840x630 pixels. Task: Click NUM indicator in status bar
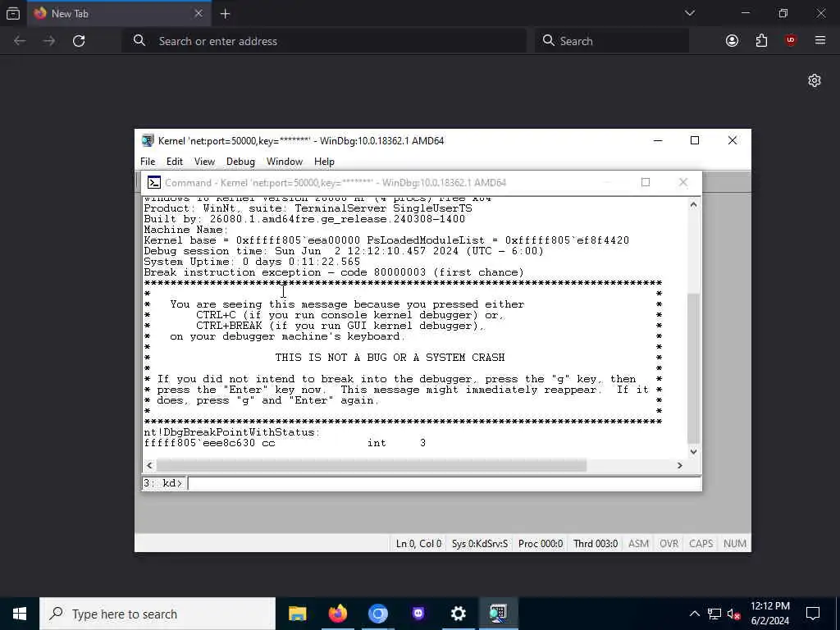(734, 543)
